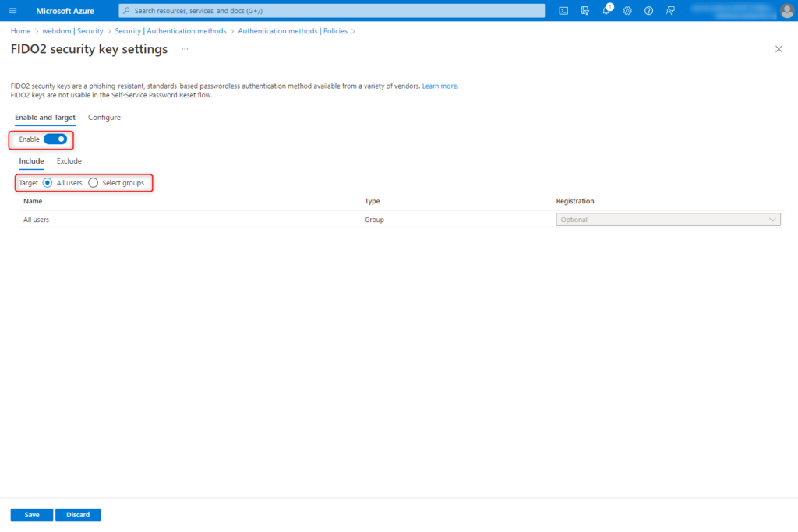Open the Feedback icon
Screen dimensions: 798x532
[x=670, y=11]
